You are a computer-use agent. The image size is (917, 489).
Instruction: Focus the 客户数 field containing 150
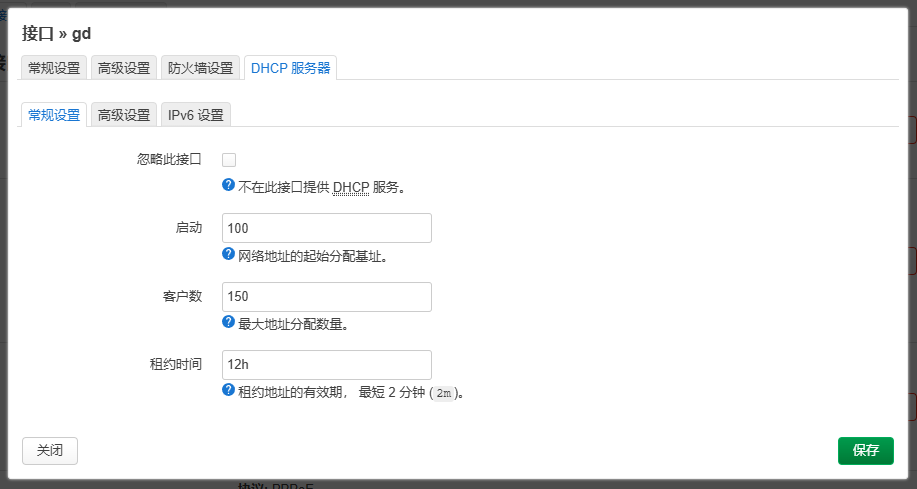coord(327,297)
